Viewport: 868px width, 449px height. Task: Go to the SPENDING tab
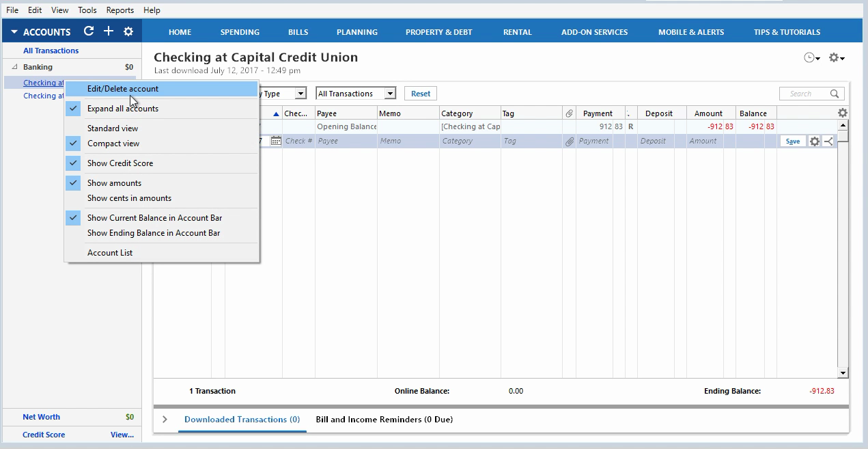point(240,32)
